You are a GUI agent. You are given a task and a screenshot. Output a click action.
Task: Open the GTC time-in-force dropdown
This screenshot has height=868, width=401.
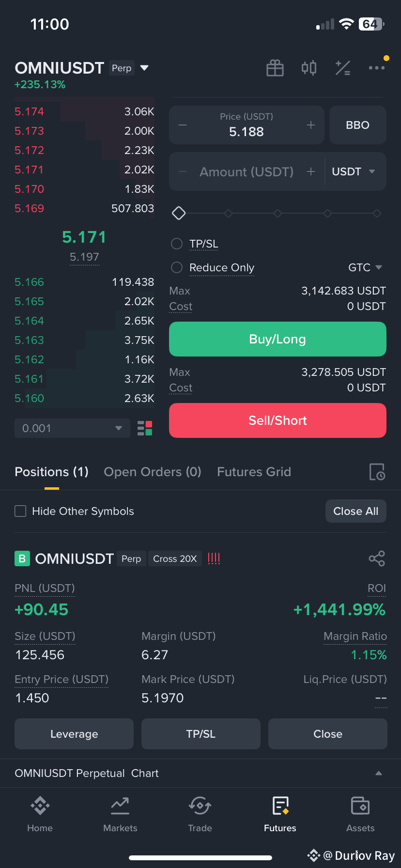[366, 267]
